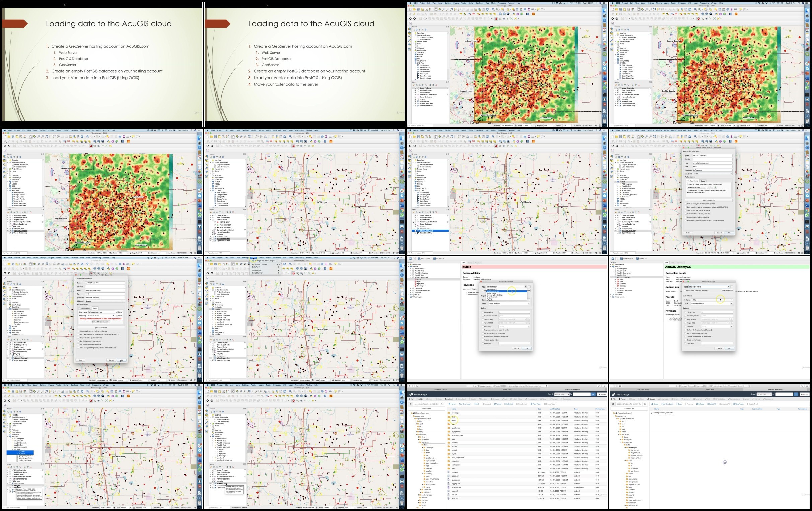Viewport: 812px width, 511px height.
Task: Click Reload above the Fetching directory contents message
Action: pyautogui.click(x=700, y=404)
